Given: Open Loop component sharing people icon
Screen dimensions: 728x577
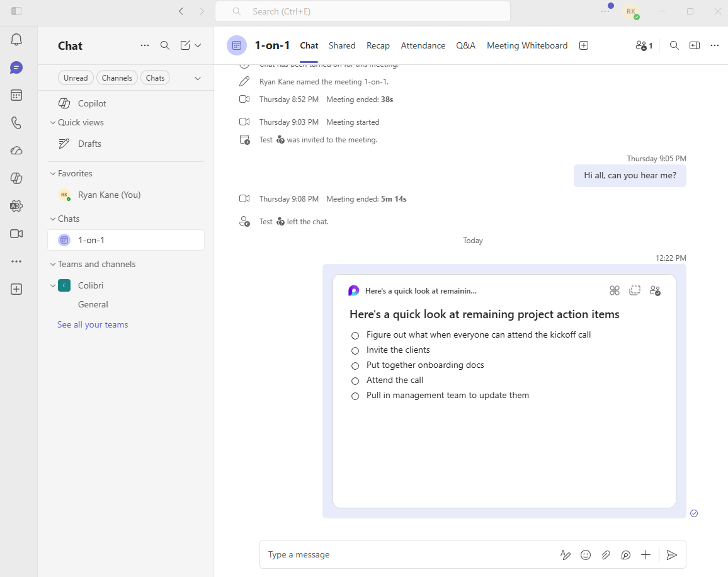Looking at the screenshot, I should pyautogui.click(x=655, y=291).
